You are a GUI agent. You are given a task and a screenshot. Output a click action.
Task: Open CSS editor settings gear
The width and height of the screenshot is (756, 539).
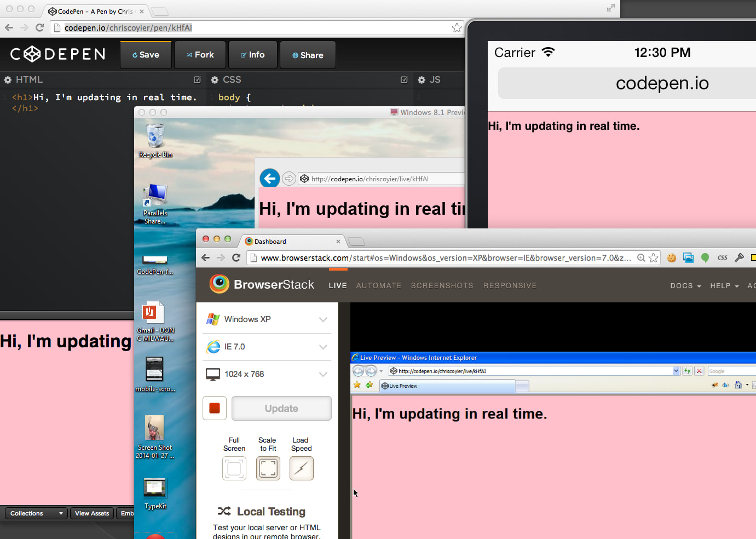[215, 80]
